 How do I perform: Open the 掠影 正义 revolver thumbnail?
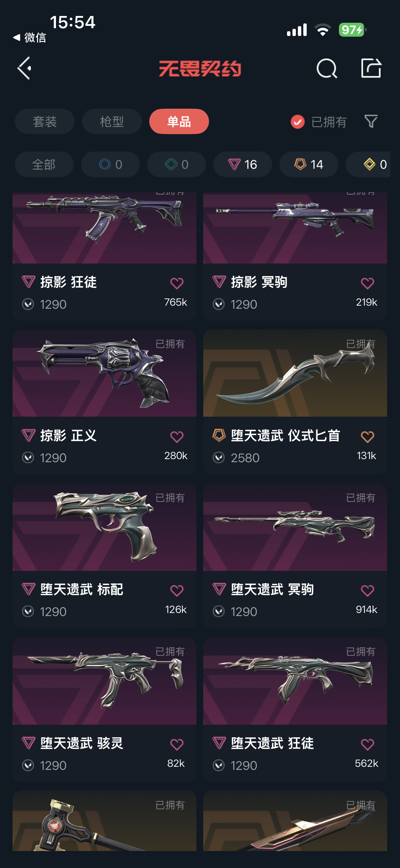click(104, 373)
